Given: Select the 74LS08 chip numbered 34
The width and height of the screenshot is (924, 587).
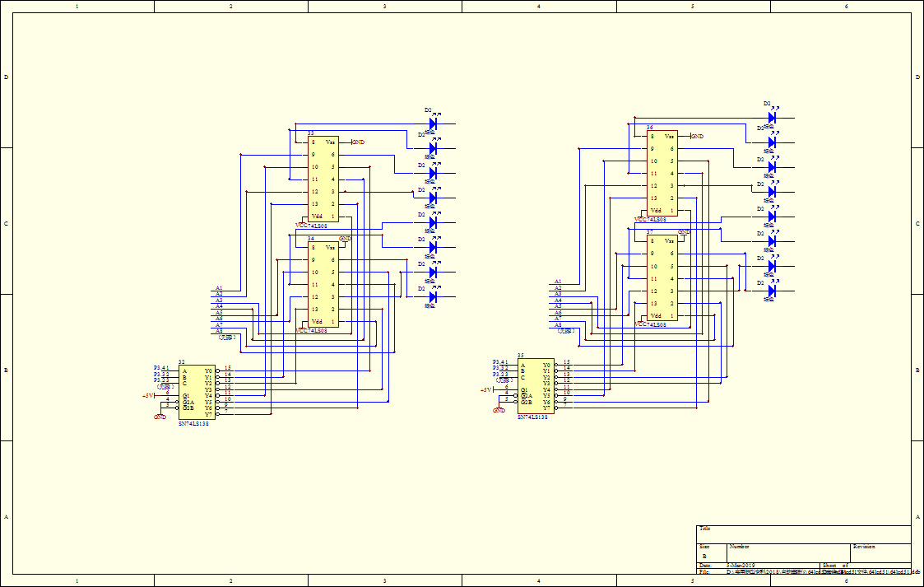Looking at the screenshot, I should click(x=323, y=284).
